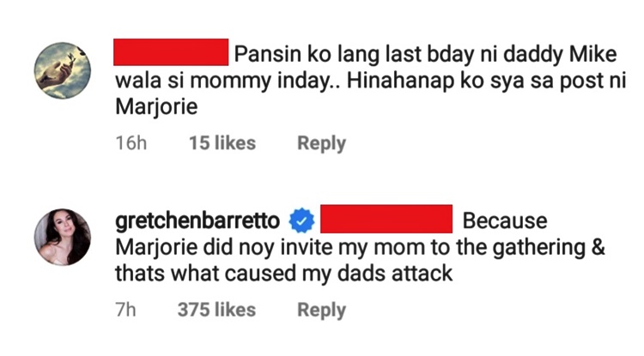The image size is (644, 356).
Task: Click the word "Because" in gretchenbarretto's reply
Action: (x=504, y=221)
